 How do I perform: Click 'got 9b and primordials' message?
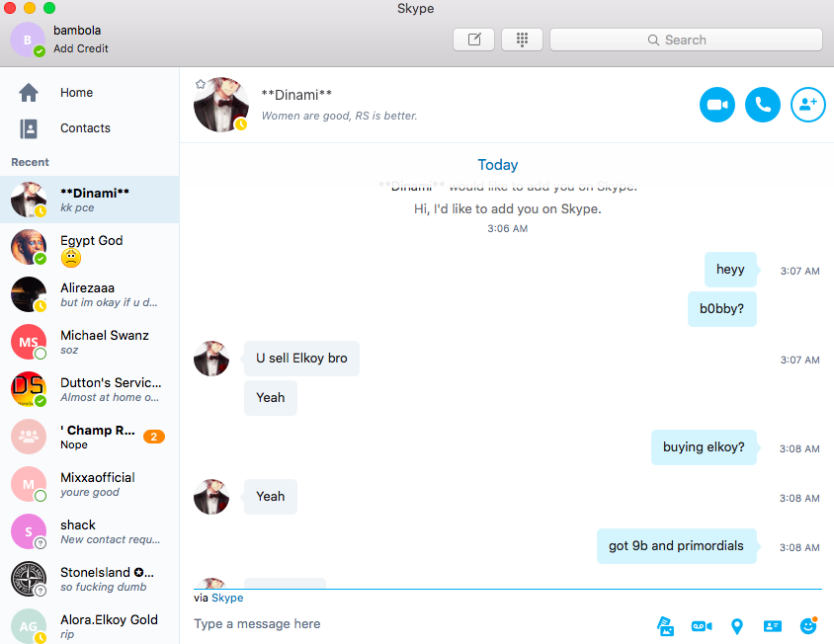pos(677,546)
